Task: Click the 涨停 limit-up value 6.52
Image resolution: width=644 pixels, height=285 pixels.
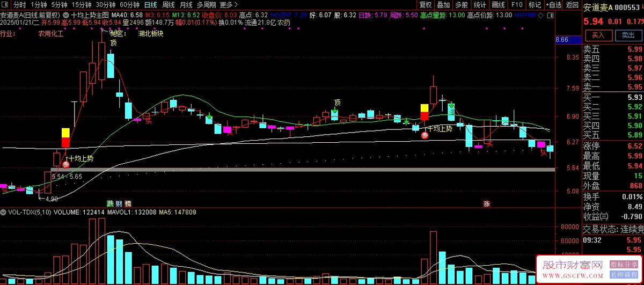Action: coord(634,146)
